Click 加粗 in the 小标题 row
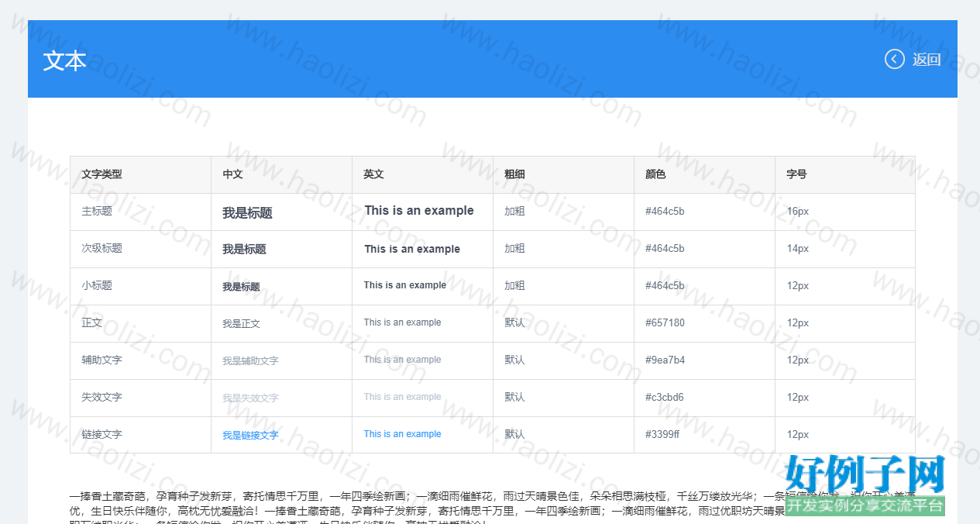 tap(514, 285)
